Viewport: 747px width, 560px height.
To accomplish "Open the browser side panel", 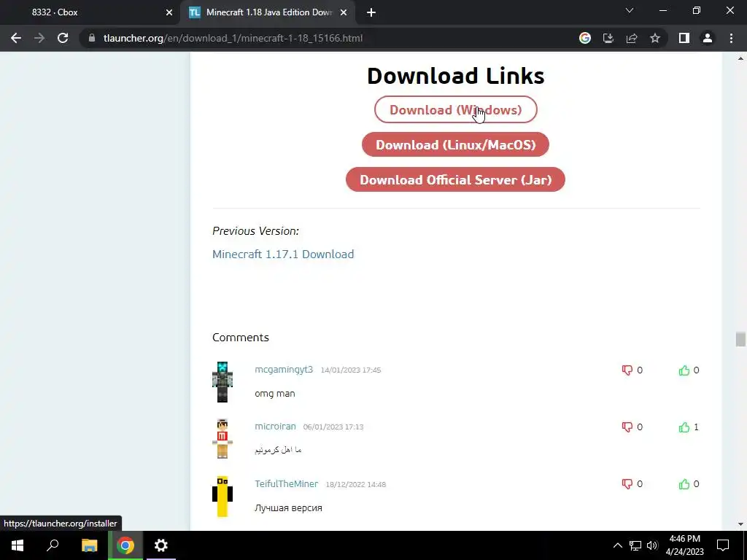I will 684,38.
